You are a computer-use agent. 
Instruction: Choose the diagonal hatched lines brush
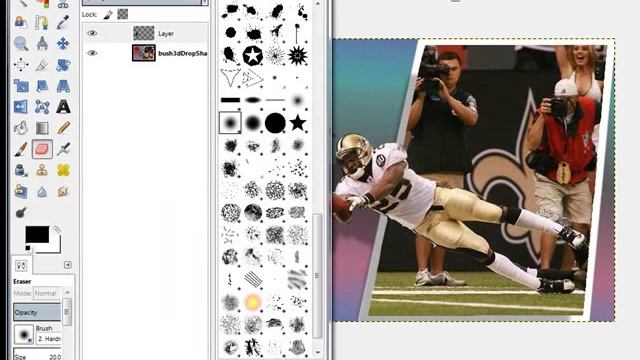(253, 279)
